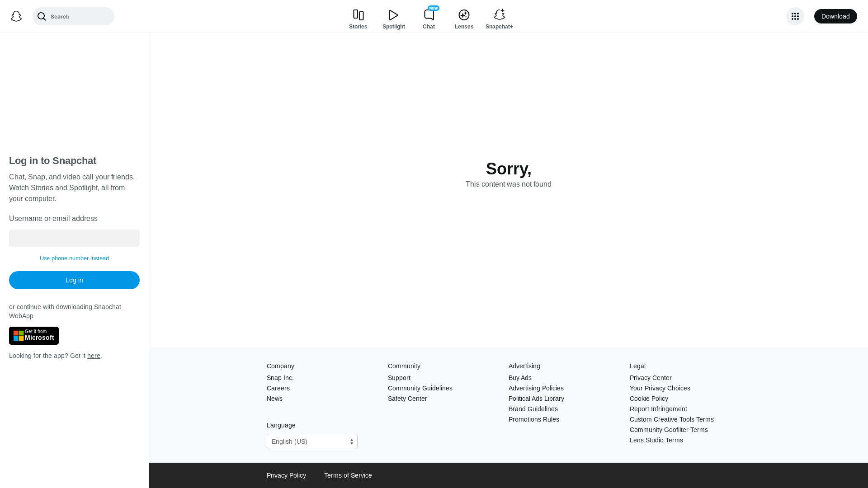This screenshot has width=868, height=488.
Task: Open Lens Studio Terms link
Action: coord(656,440)
